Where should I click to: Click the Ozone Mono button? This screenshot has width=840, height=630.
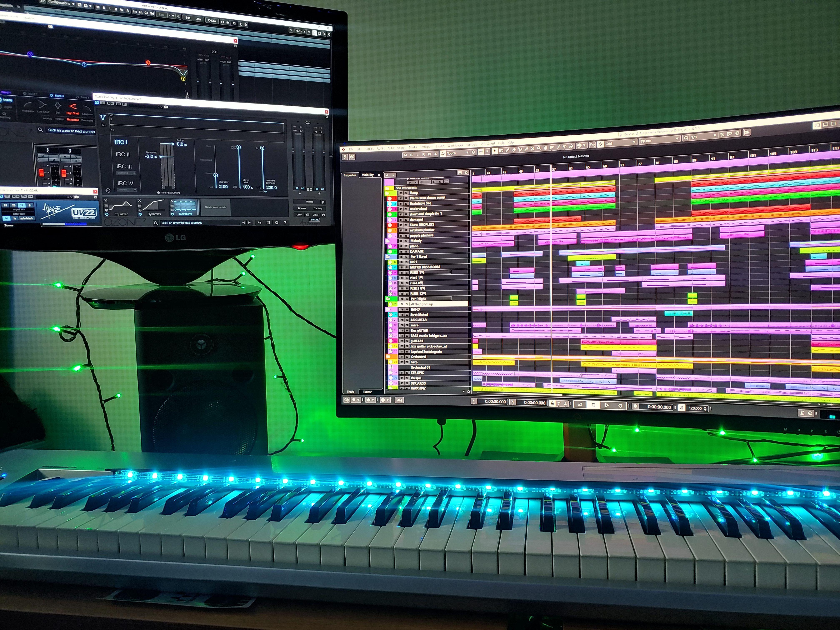click(x=302, y=209)
